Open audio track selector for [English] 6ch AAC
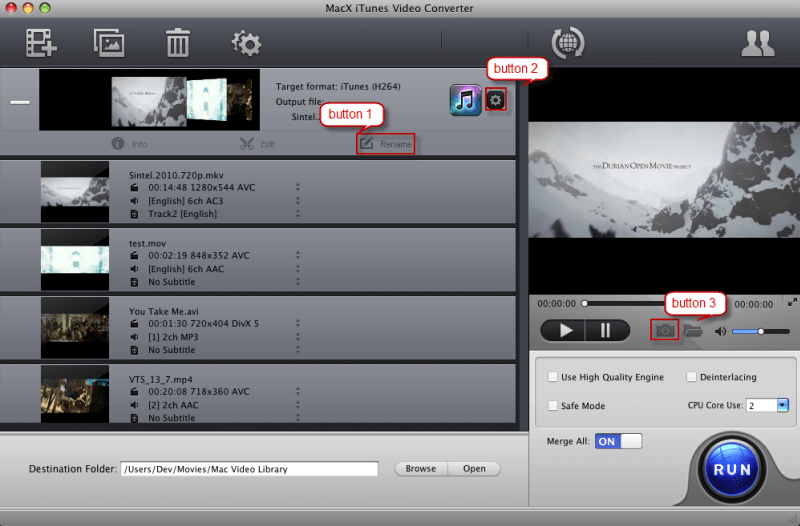 coord(297,268)
